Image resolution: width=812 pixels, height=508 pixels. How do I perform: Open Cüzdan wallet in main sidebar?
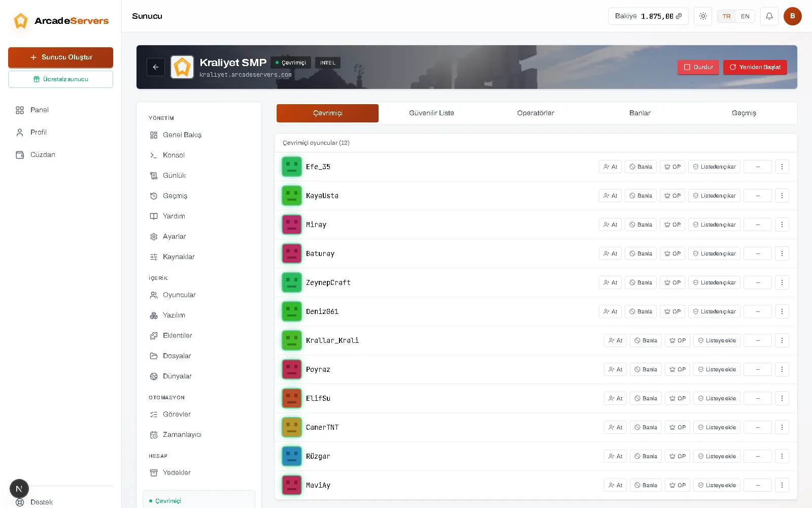tap(60, 154)
